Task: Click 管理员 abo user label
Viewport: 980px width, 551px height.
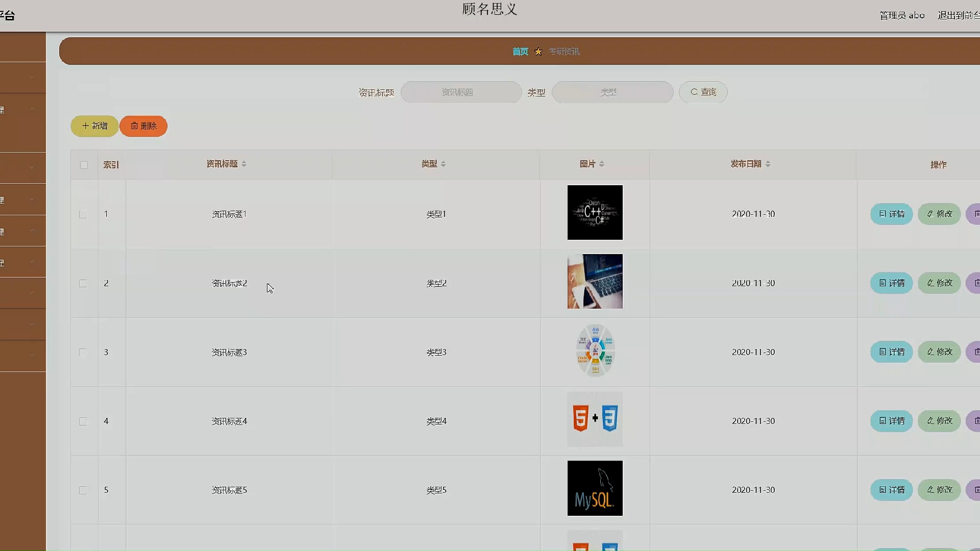Action: pyautogui.click(x=902, y=15)
